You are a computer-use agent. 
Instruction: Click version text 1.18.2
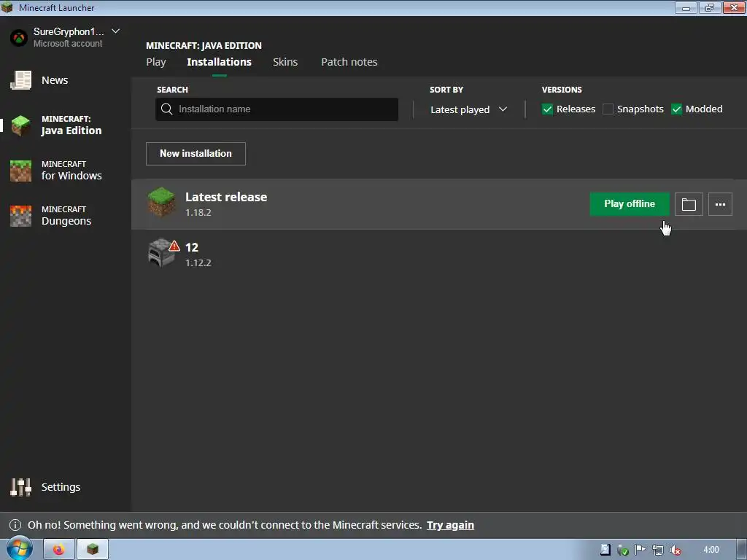(x=198, y=212)
